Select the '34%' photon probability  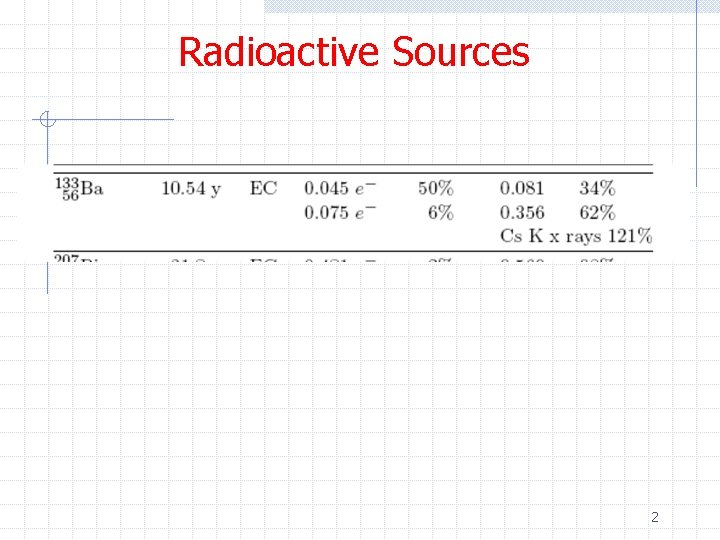point(597,188)
